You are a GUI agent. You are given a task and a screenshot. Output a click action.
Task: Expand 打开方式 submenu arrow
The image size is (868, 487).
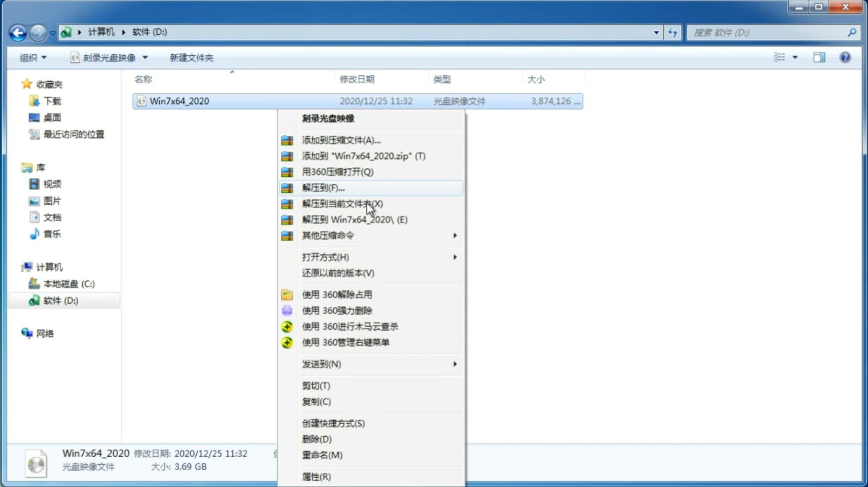click(x=455, y=256)
